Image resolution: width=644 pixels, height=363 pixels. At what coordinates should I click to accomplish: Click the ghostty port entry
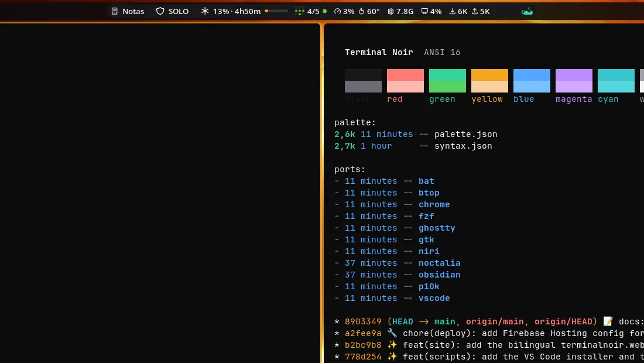point(437,228)
